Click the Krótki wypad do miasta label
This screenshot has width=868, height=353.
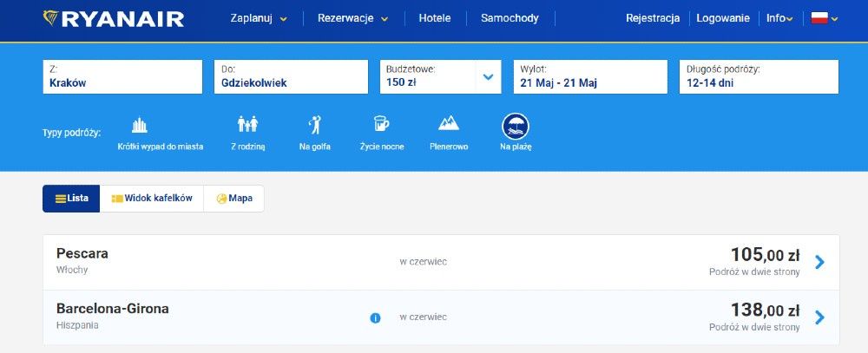(x=161, y=147)
